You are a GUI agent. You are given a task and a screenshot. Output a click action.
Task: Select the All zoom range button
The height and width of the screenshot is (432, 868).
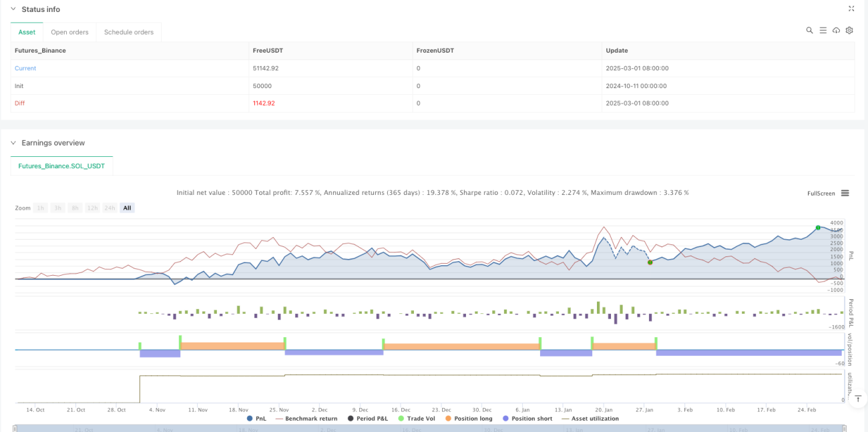coord(128,208)
